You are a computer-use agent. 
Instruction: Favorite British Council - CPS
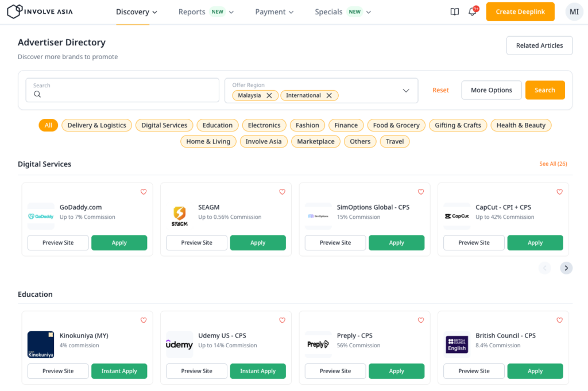pos(559,320)
